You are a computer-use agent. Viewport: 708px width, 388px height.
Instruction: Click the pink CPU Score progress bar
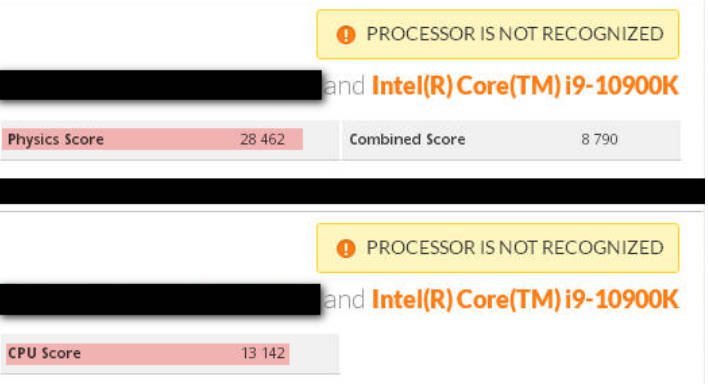click(x=148, y=354)
